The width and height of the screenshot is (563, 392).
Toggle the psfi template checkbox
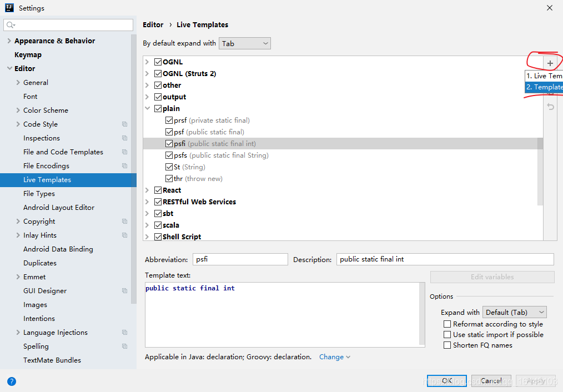pos(169,144)
